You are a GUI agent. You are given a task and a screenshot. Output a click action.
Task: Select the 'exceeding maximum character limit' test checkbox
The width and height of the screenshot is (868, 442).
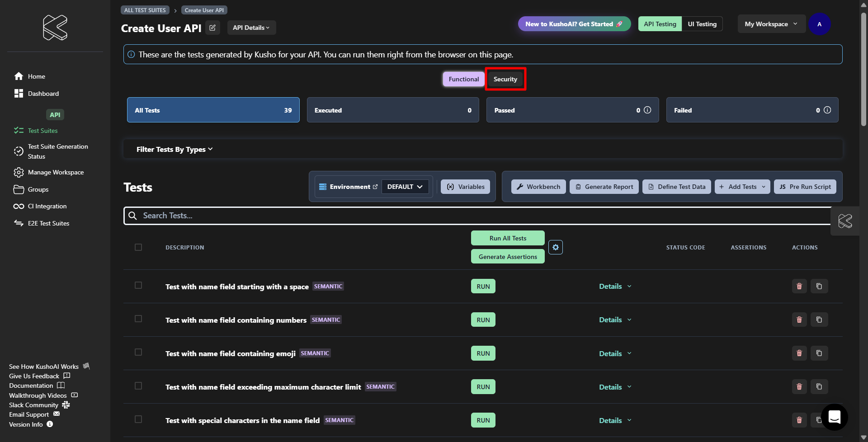138,386
